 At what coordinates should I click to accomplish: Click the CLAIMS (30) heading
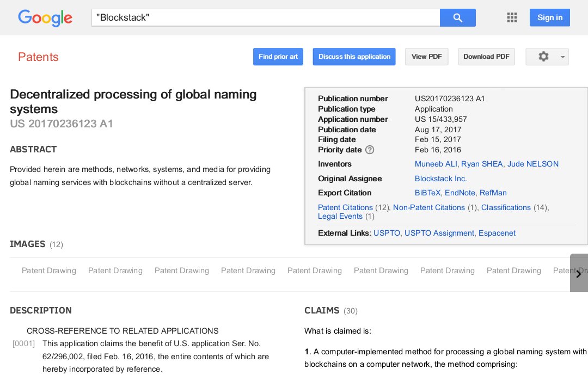point(331,310)
